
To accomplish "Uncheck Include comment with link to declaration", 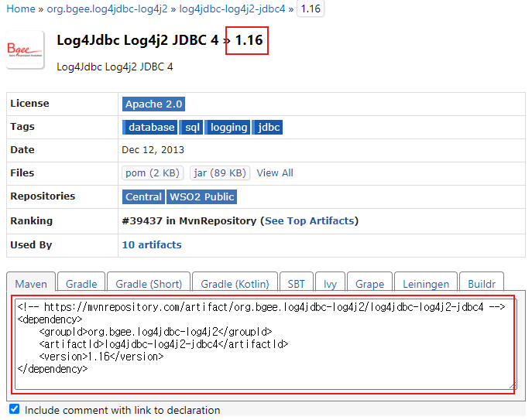I will (x=14, y=409).
